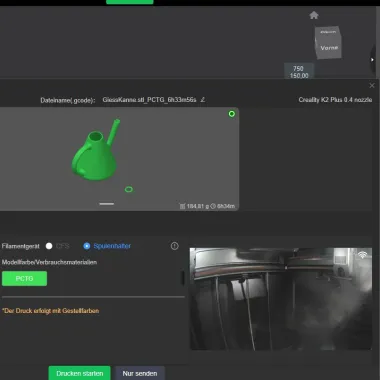Select the Spulenhalter radio button
This screenshot has height=380, width=380.
tap(87, 246)
